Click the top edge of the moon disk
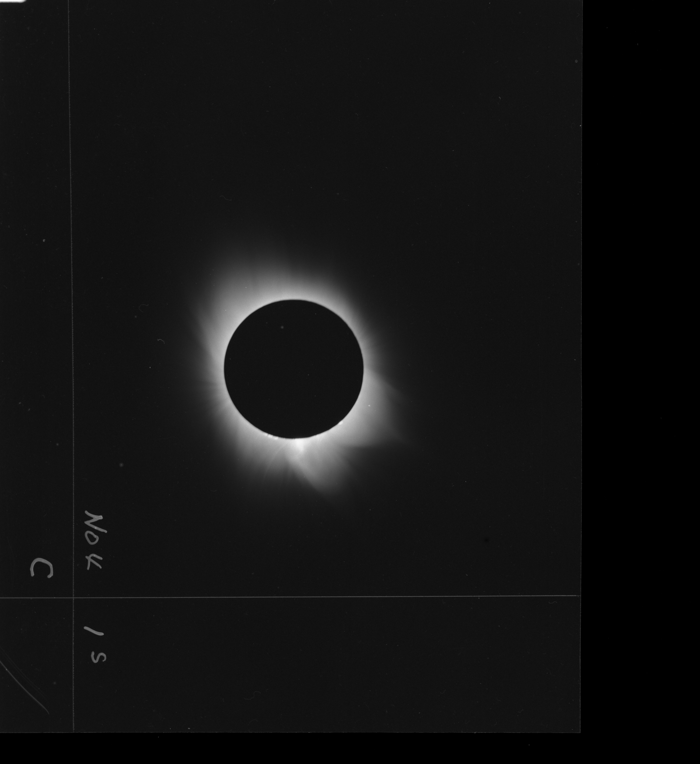 click(293, 300)
